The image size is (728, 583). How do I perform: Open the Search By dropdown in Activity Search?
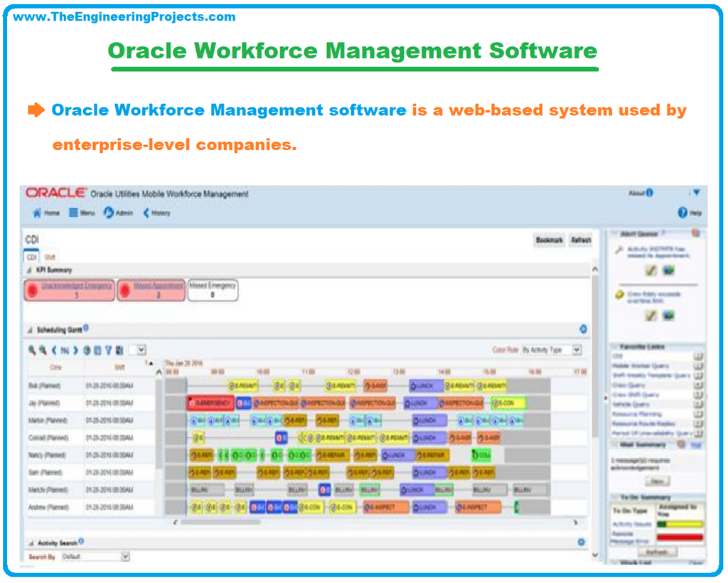(x=125, y=557)
